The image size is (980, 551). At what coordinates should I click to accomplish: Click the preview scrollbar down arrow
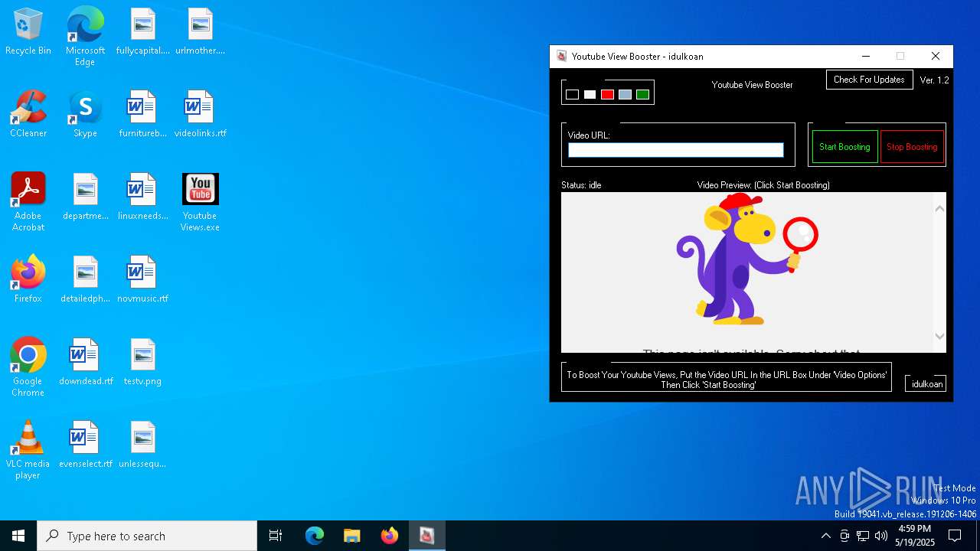(939, 336)
